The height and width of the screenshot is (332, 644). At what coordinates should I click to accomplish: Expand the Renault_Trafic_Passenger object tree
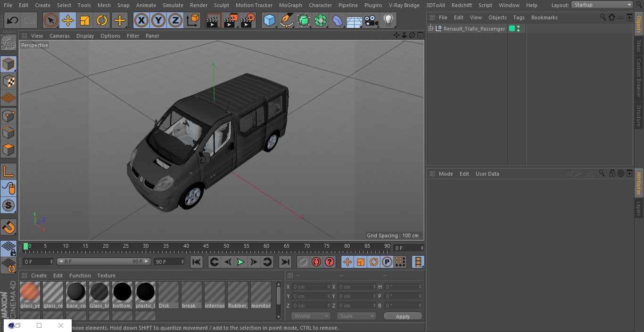click(431, 29)
